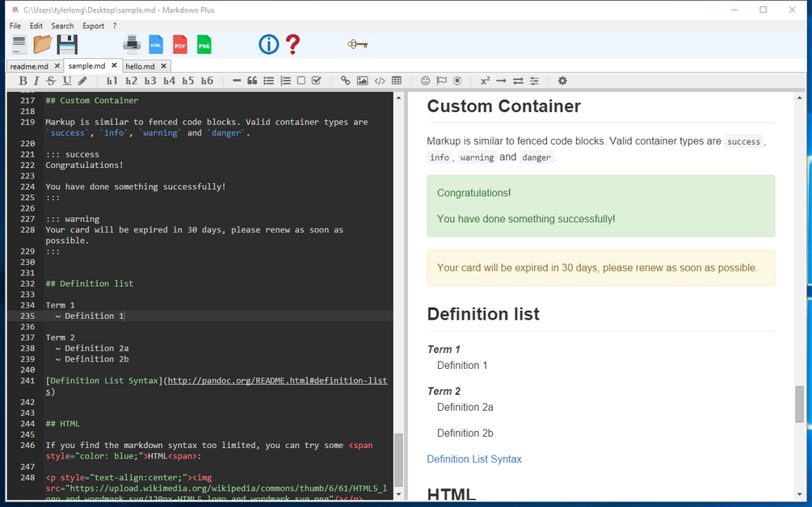Insert an h1 heading
This screenshot has width=812, height=507.
[x=111, y=81]
